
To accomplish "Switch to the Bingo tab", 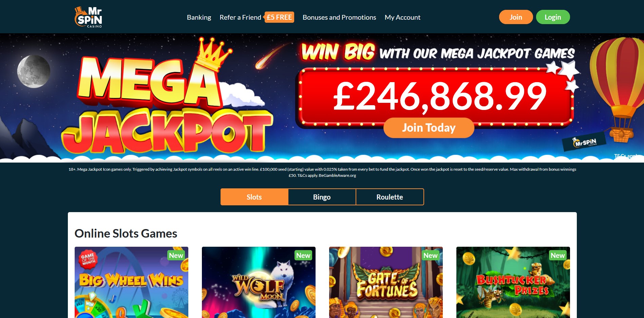I will 322,197.
